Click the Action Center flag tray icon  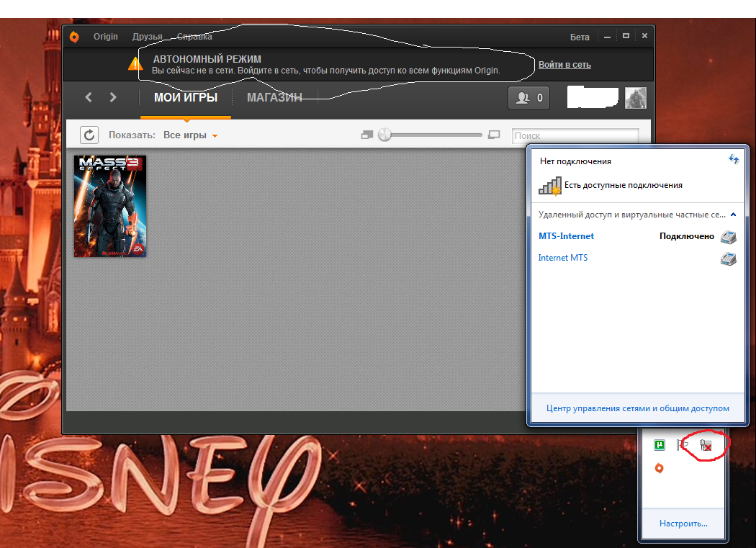(x=682, y=445)
